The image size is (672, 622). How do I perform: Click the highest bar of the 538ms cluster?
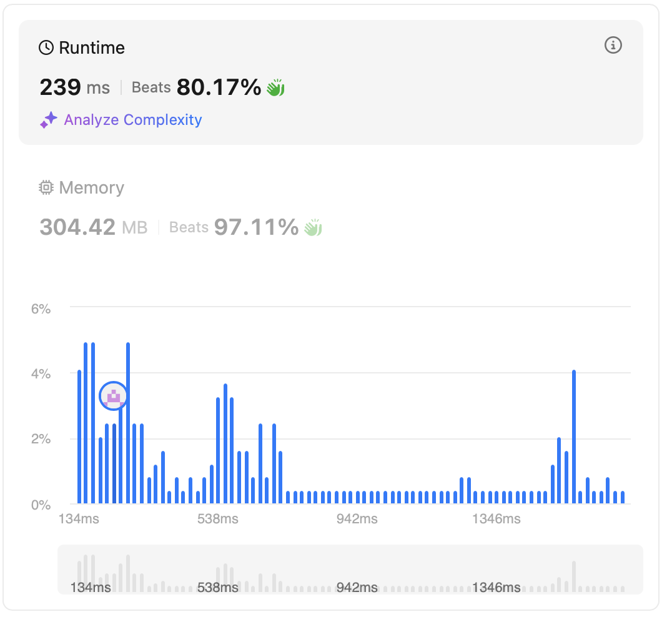tap(225, 443)
